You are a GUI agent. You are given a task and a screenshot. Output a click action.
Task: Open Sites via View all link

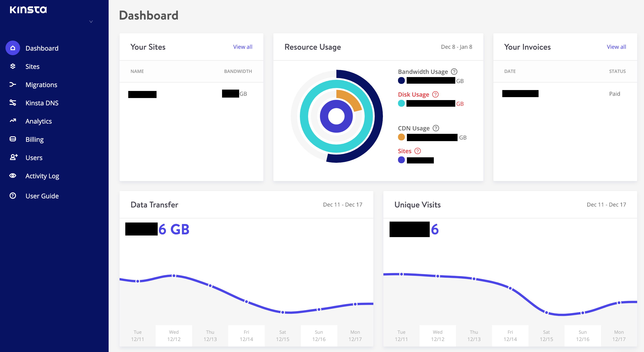(242, 47)
